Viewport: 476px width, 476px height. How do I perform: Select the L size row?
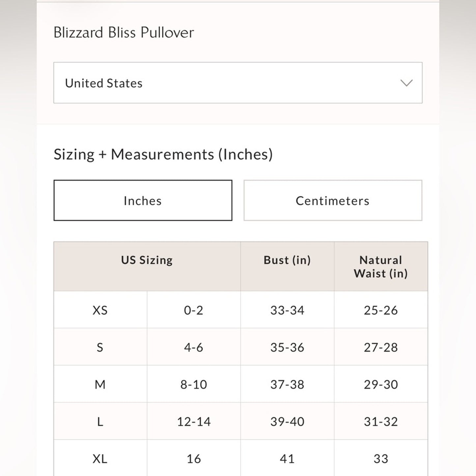point(100,421)
